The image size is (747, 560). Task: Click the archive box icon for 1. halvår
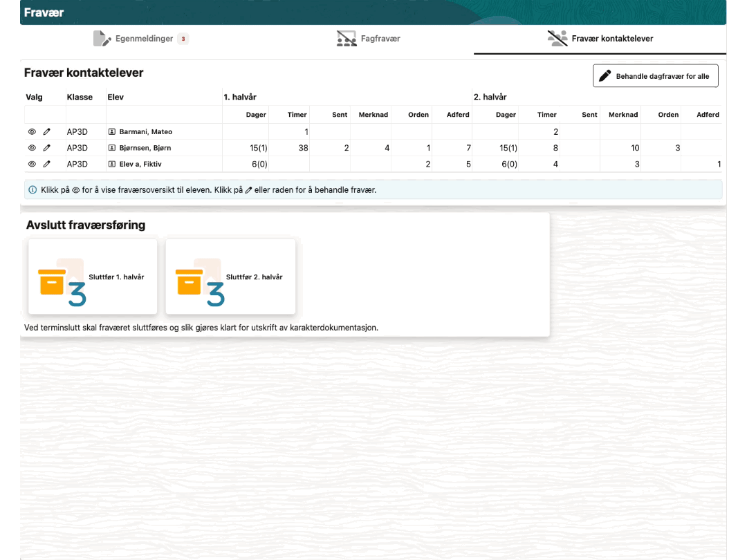53,282
